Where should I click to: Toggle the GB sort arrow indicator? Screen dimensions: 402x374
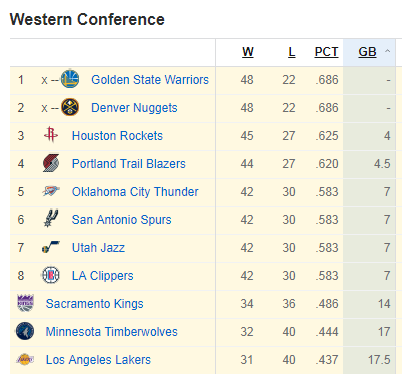coord(387,51)
